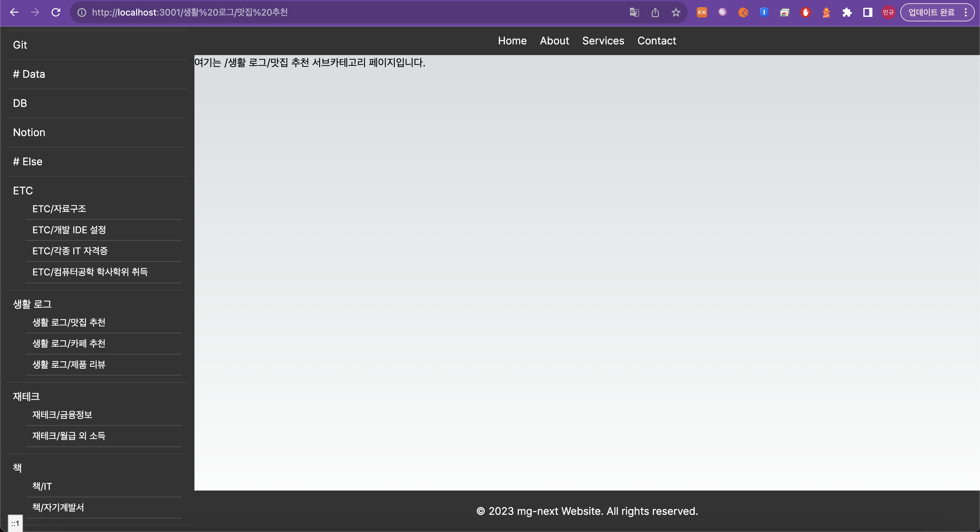The image size is (980, 532).
Task: Open the About nav item
Action: coord(554,41)
